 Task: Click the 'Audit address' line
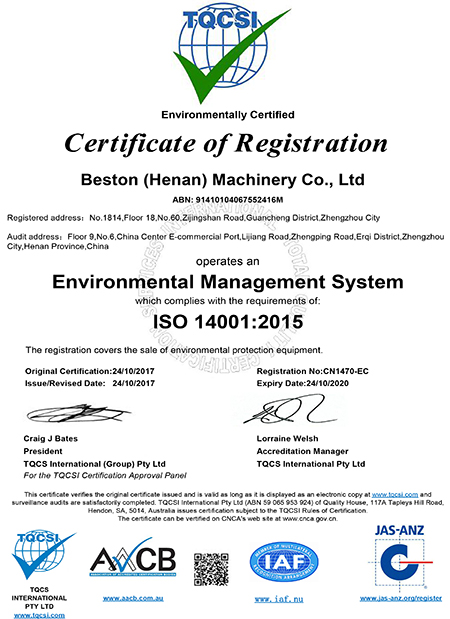click(225, 241)
